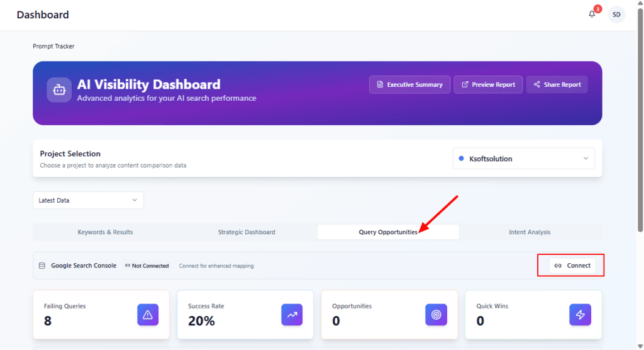Click the Failing Queries warning triangle icon
The height and width of the screenshot is (350, 644).
pyautogui.click(x=148, y=315)
